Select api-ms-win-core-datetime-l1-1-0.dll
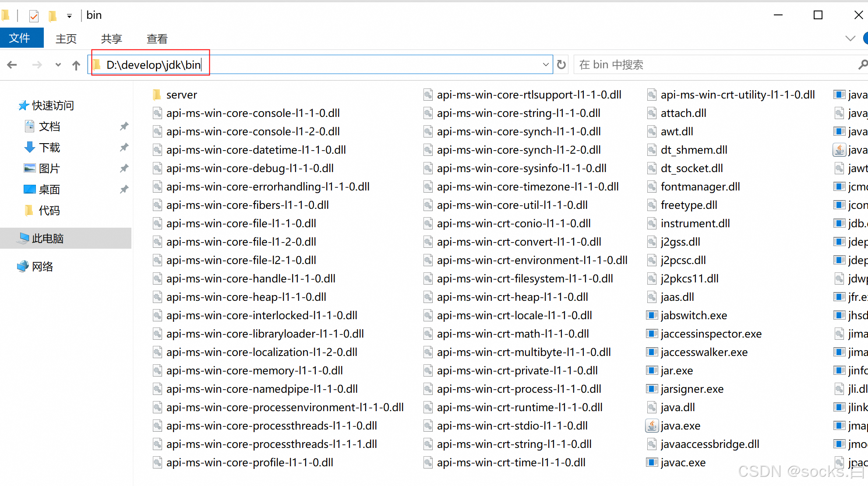Screen dimensions: 868x486 256,150
